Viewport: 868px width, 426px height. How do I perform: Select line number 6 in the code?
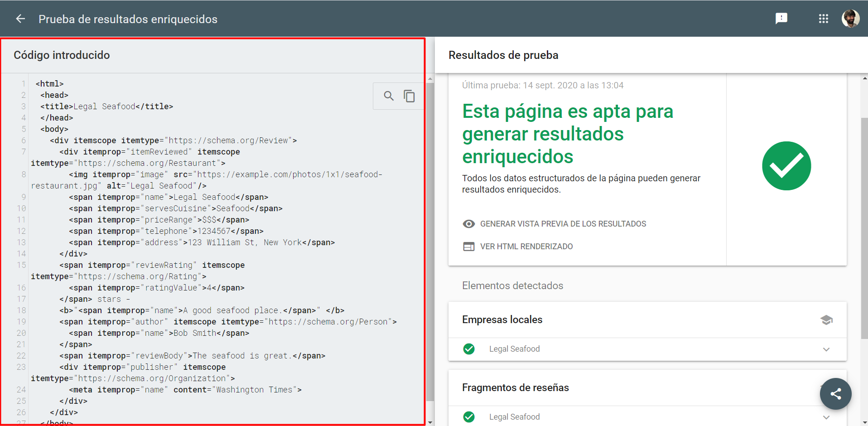pos(23,140)
